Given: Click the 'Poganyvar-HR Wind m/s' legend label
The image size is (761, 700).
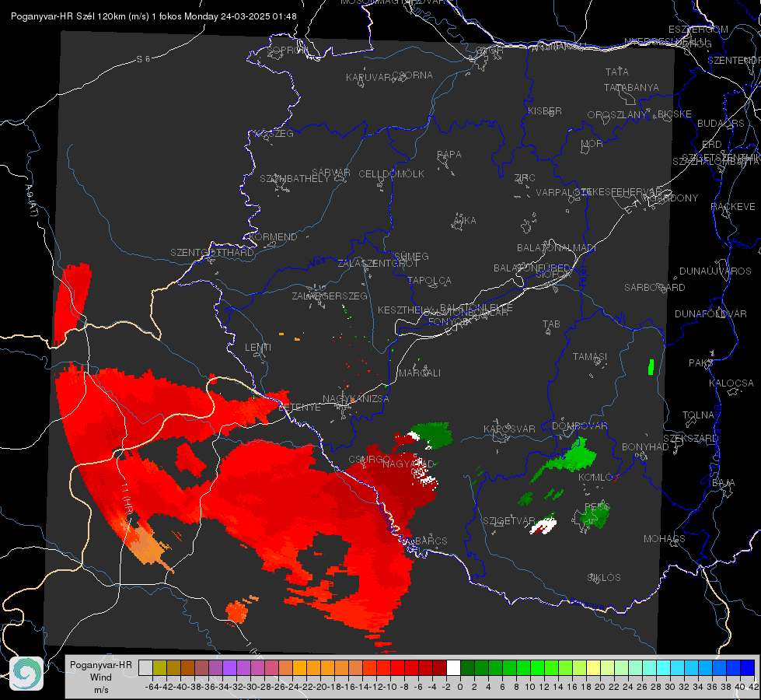Looking at the screenshot, I should 101,677.
